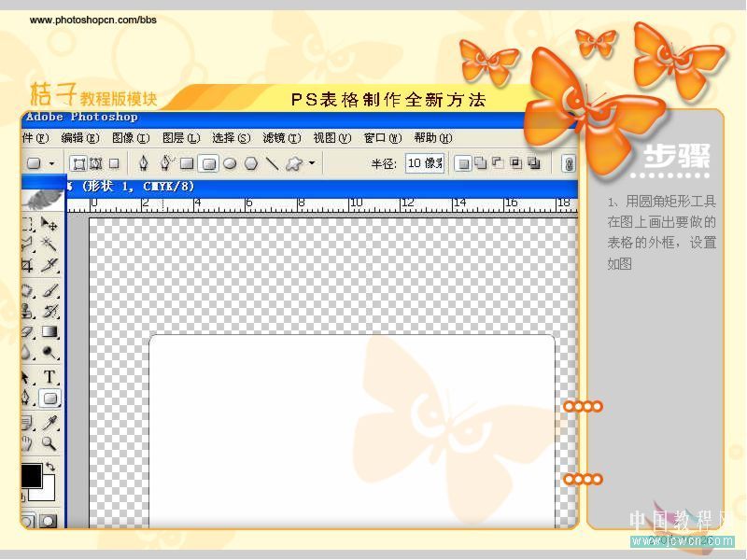Select Intersect Shape Areas mode
747x560 pixels.
click(516, 163)
